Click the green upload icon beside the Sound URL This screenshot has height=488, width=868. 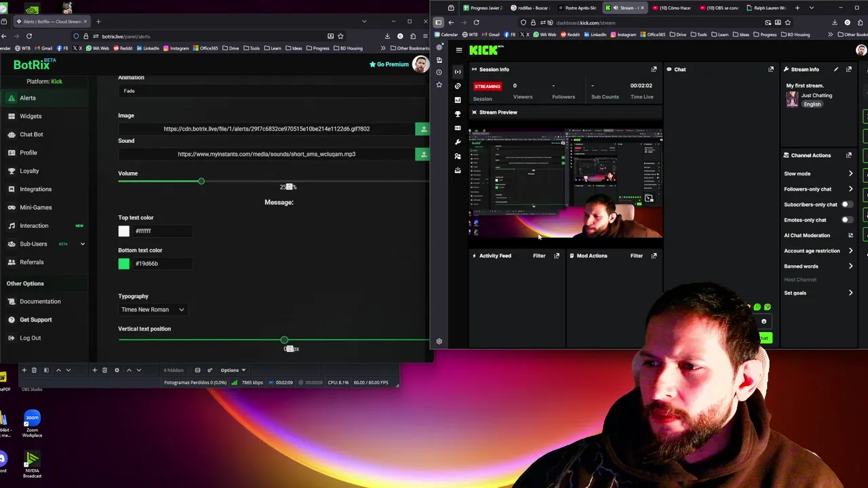pos(423,155)
